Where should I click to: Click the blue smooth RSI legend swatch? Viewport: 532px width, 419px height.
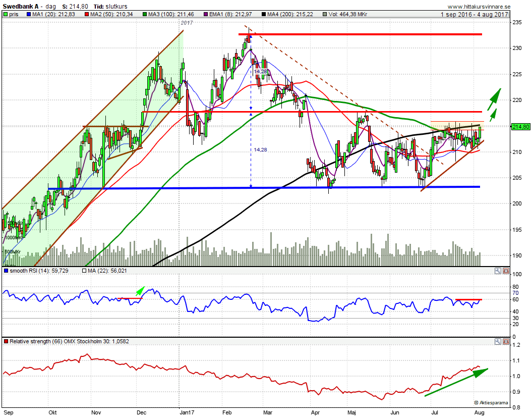coord(6,271)
